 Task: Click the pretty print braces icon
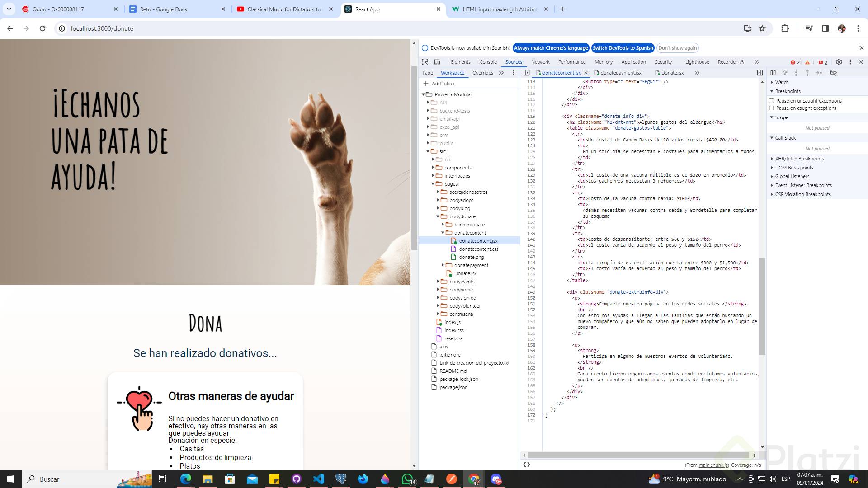click(527, 465)
